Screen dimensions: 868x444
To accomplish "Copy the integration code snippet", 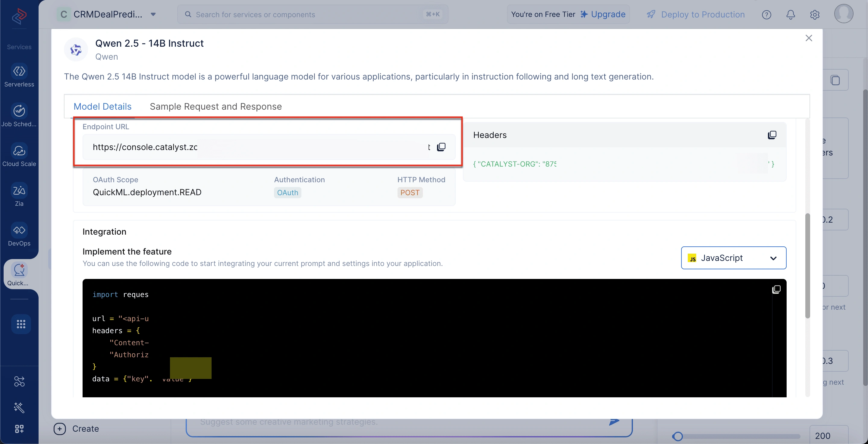I will click(x=776, y=289).
